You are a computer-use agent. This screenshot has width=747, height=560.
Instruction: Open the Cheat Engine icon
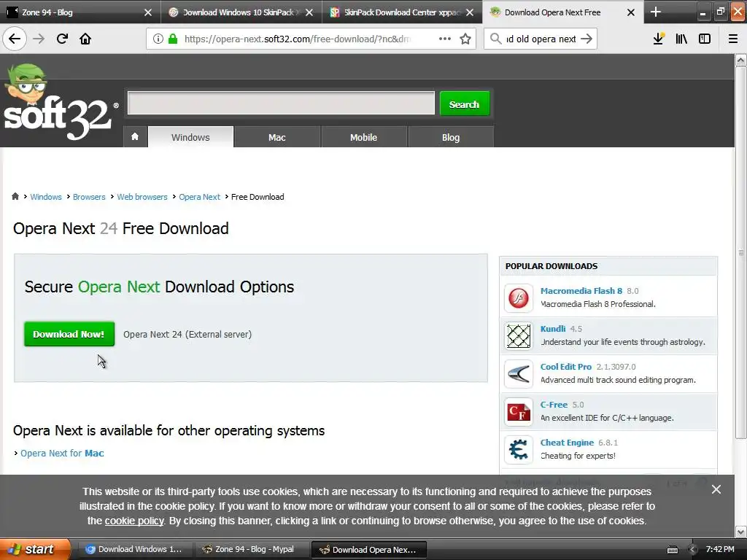point(519,449)
